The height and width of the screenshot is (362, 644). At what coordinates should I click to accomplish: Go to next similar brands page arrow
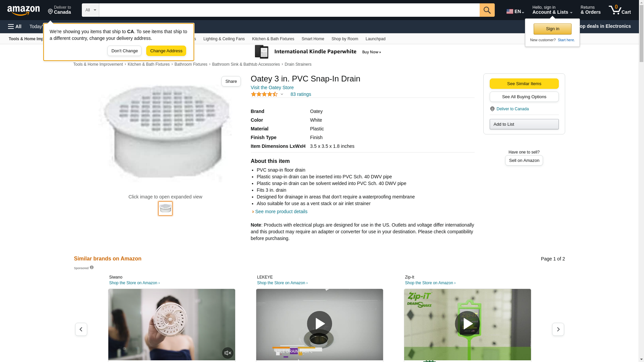click(558, 329)
